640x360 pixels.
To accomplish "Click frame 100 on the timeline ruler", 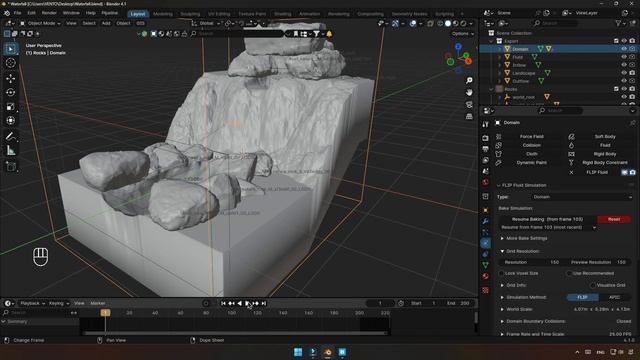I will (231, 313).
